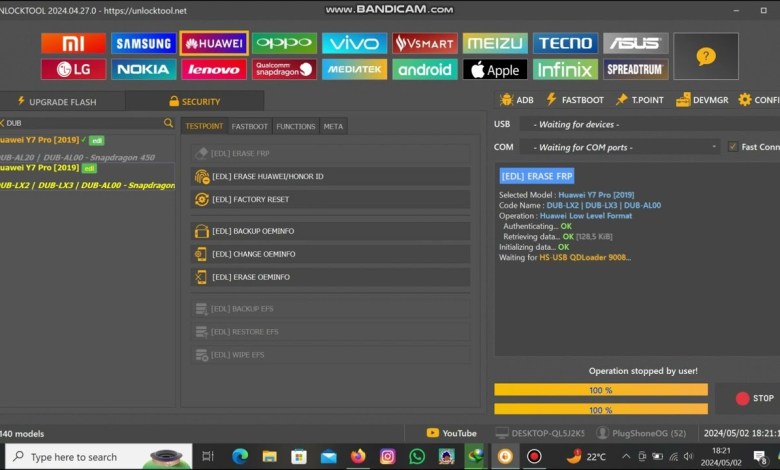The height and width of the screenshot is (470, 780).
Task: Open the Apple brand section
Action: (494, 69)
